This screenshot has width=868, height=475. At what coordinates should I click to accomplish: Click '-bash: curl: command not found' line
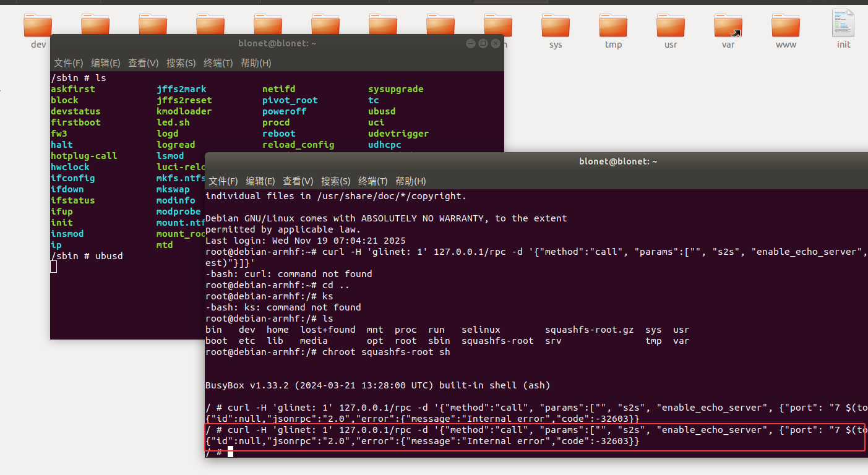(289, 274)
